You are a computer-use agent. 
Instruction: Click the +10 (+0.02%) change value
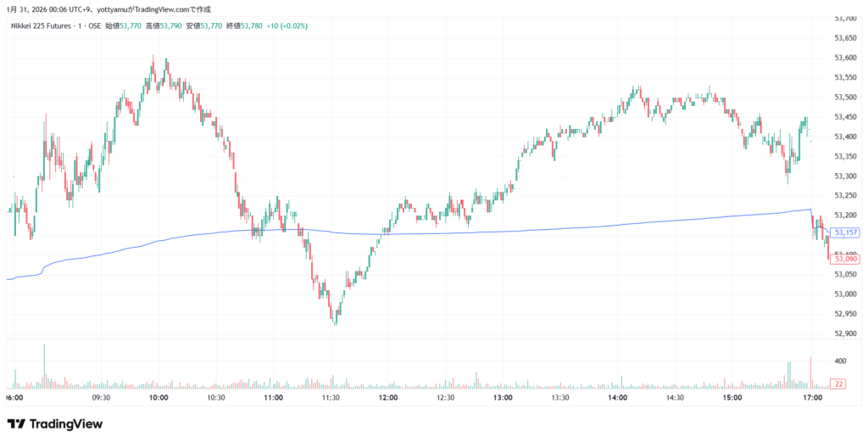click(287, 26)
